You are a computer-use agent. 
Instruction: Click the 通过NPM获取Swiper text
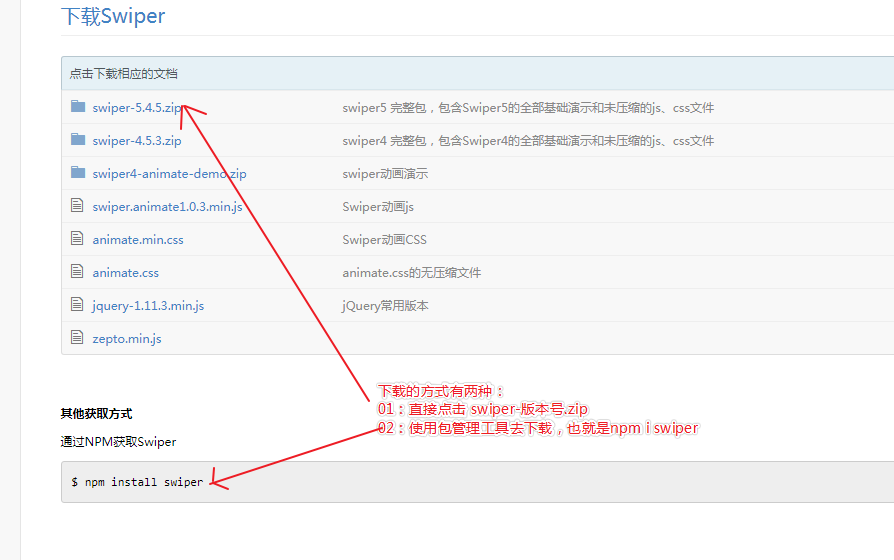click(119, 442)
